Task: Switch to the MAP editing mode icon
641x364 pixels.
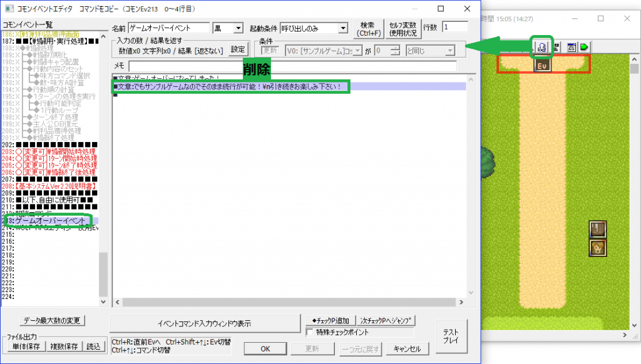Action: [556, 47]
